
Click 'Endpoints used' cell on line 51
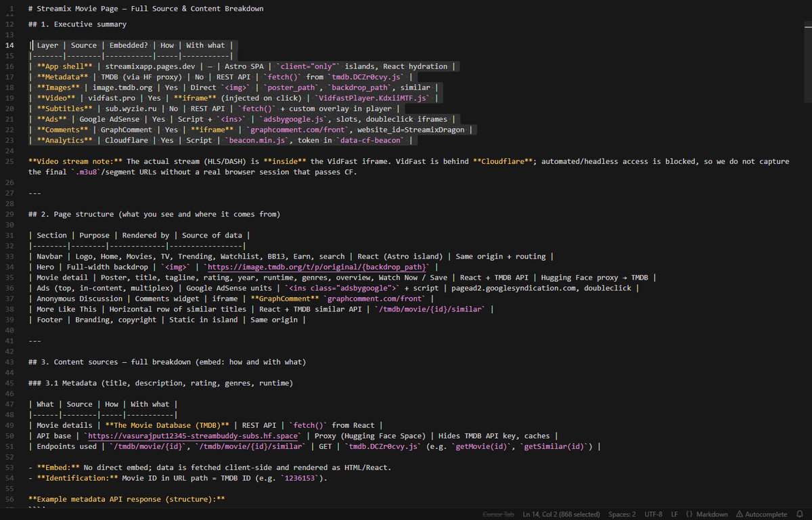[66, 446]
